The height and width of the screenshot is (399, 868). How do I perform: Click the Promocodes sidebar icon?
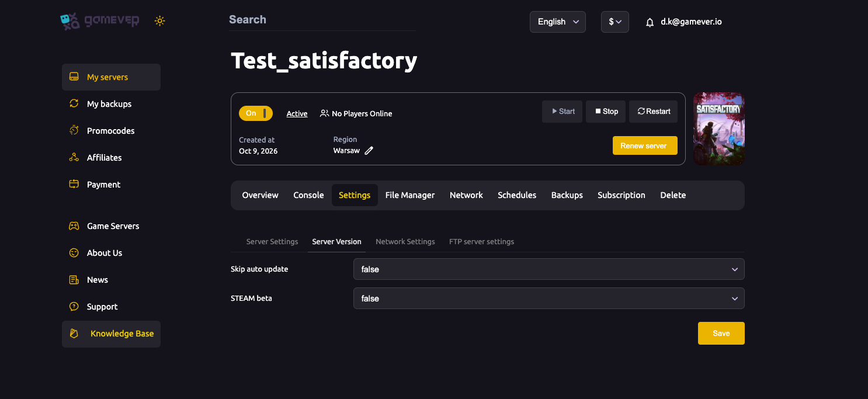coord(74,131)
